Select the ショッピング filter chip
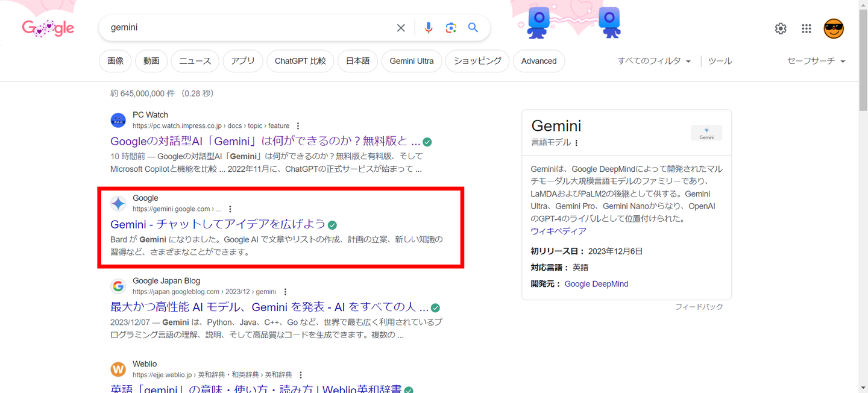Screen dimensions: 868x393 point(477,61)
